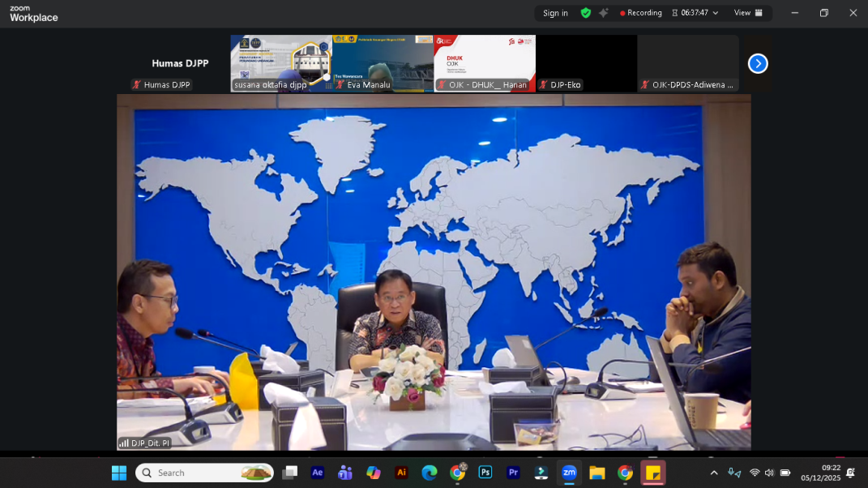Click the gallery grid icon next to View

tap(759, 12)
